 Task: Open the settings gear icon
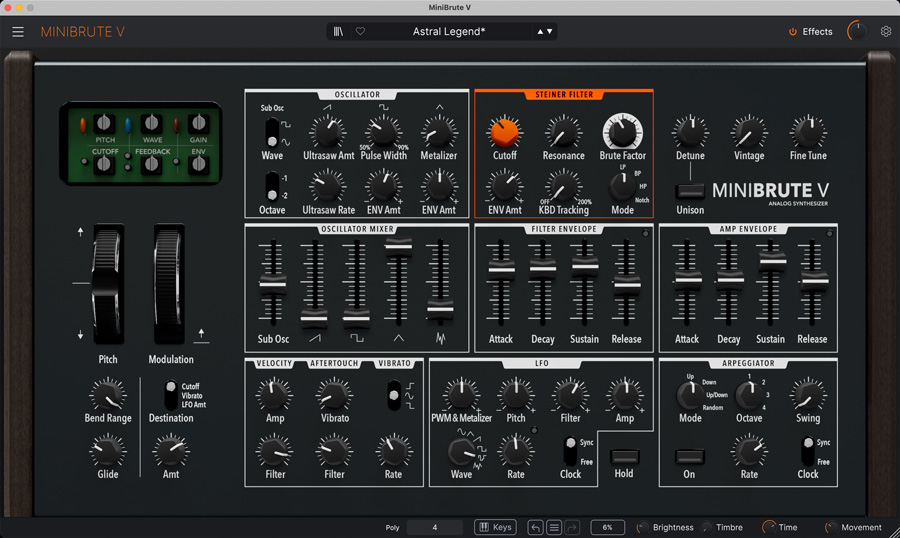(885, 32)
